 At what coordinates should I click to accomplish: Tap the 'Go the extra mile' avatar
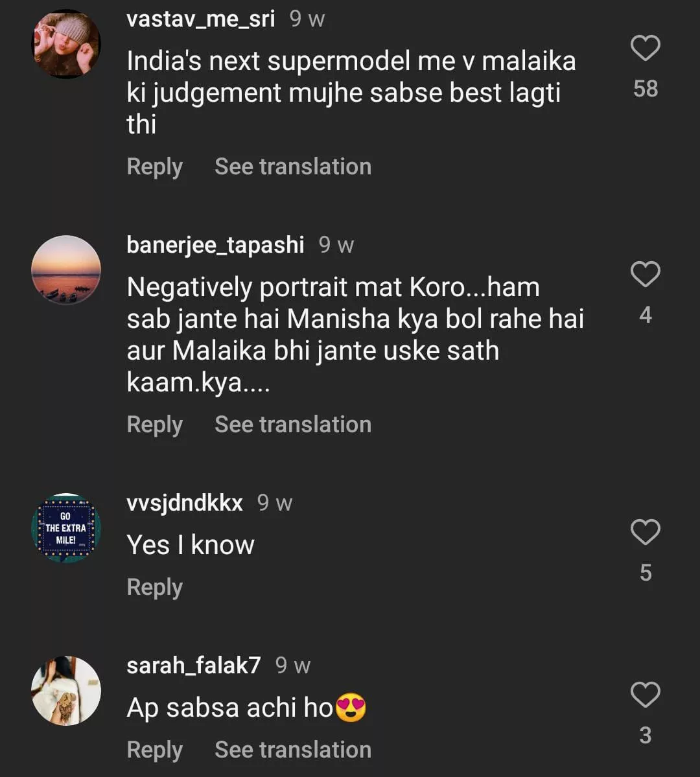coord(66,528)
